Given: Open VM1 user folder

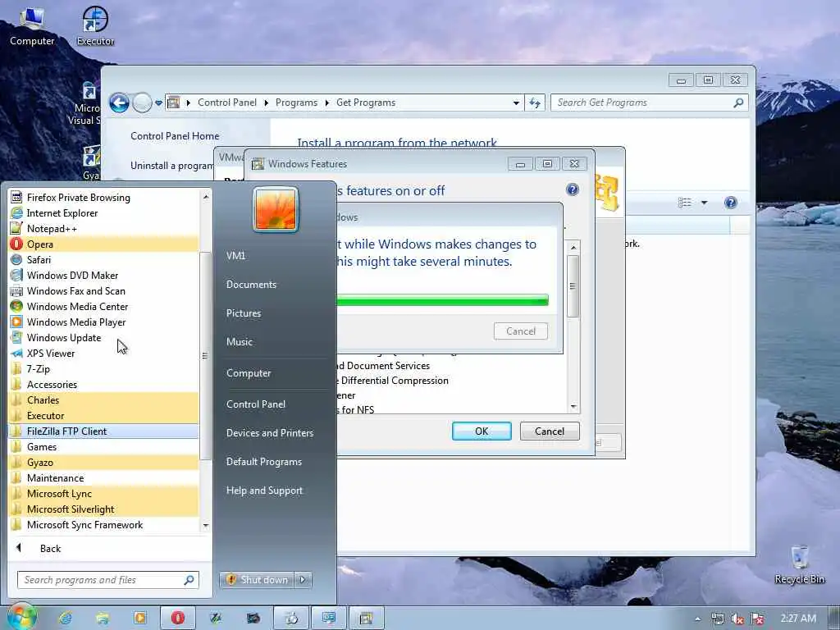Looking at the screenshot, I should click(235, 256).
